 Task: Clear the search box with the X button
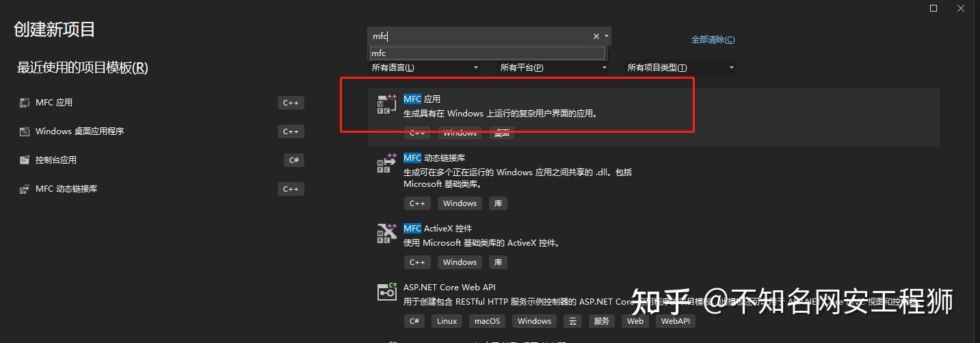click(x=596, y=36)
